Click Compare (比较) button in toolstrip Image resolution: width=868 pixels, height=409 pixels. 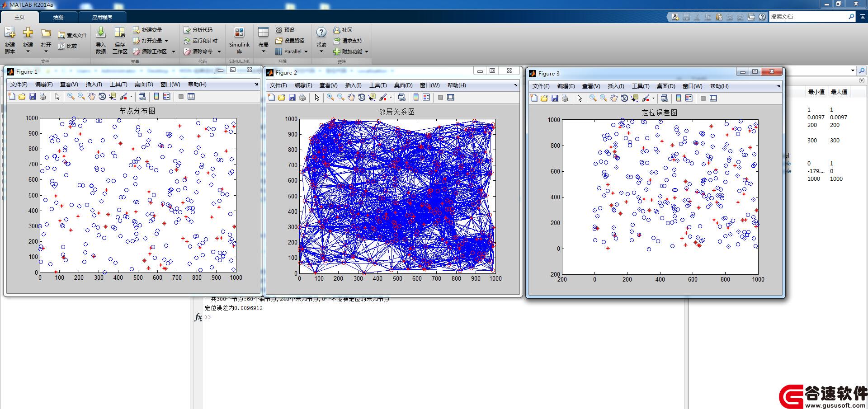tap(68, 46)
